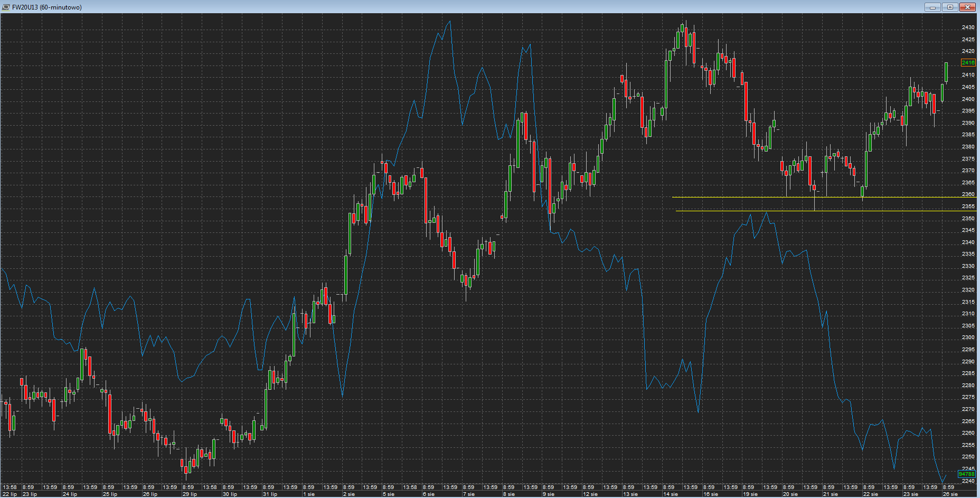Viewport: 980px width, 498px height.
Task: Click the FW20U13 chart window icon
Action: click(x=6, y=7)
